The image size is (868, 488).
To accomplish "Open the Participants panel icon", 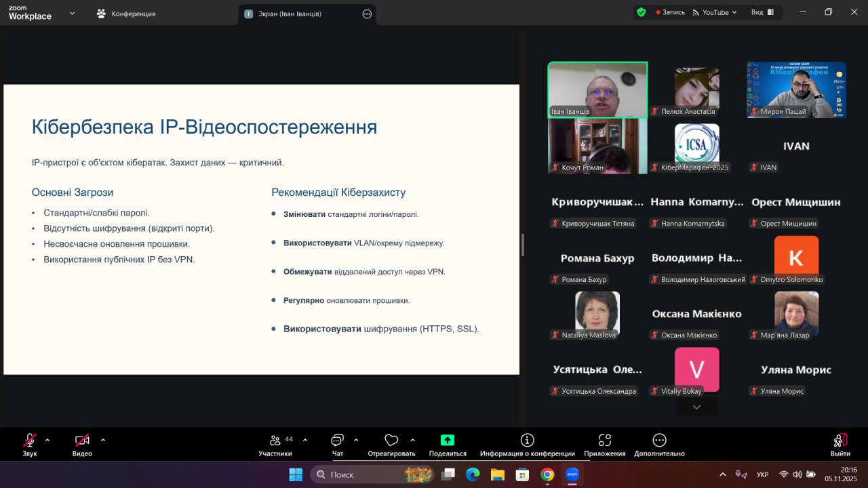I will [x=275, y=441].
